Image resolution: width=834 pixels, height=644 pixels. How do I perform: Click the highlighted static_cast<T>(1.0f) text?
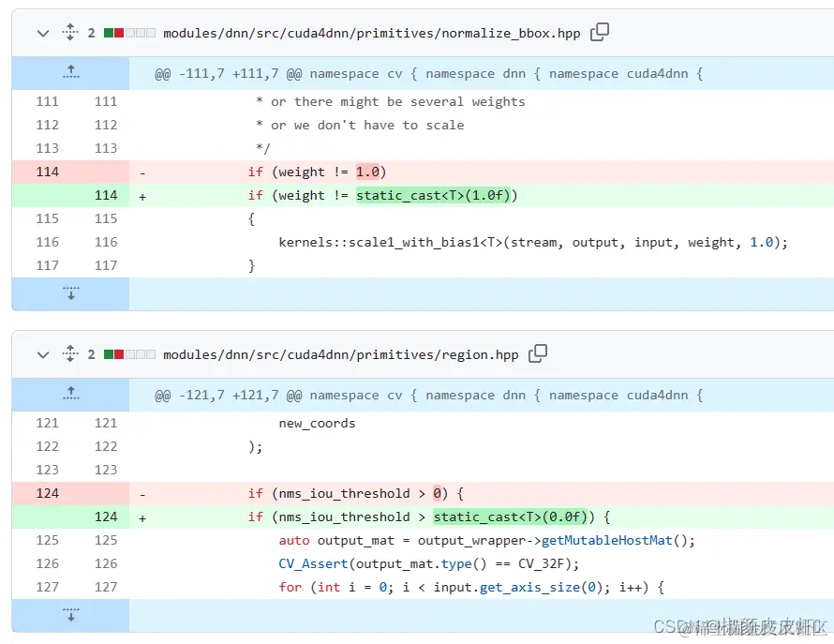click(x=433, y=195)
